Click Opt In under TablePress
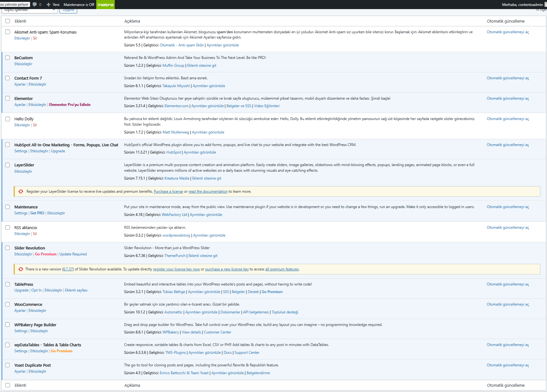The image size is (547, 392). [36, 290]
